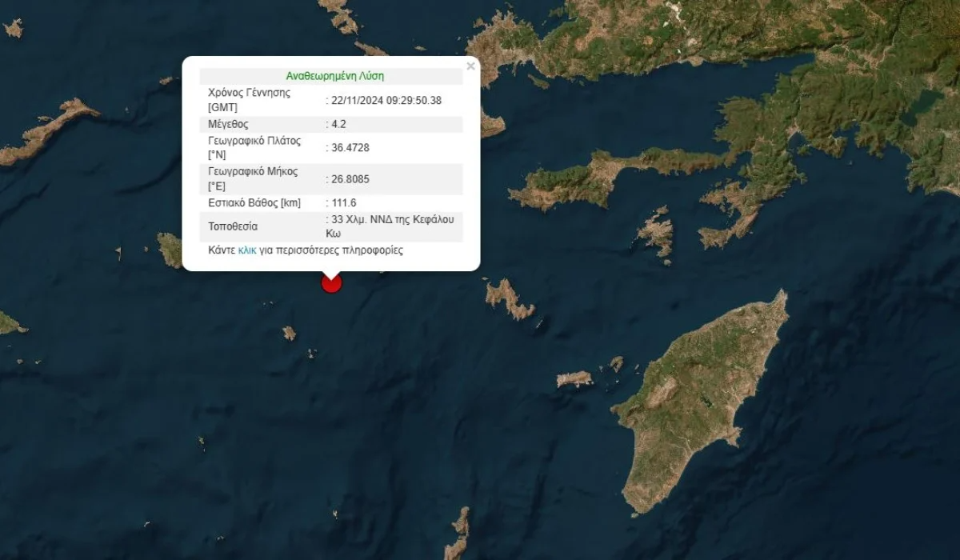960x560 pixels.
Task: Click Chalki island west of Rhodes
Action: point(574,378)
